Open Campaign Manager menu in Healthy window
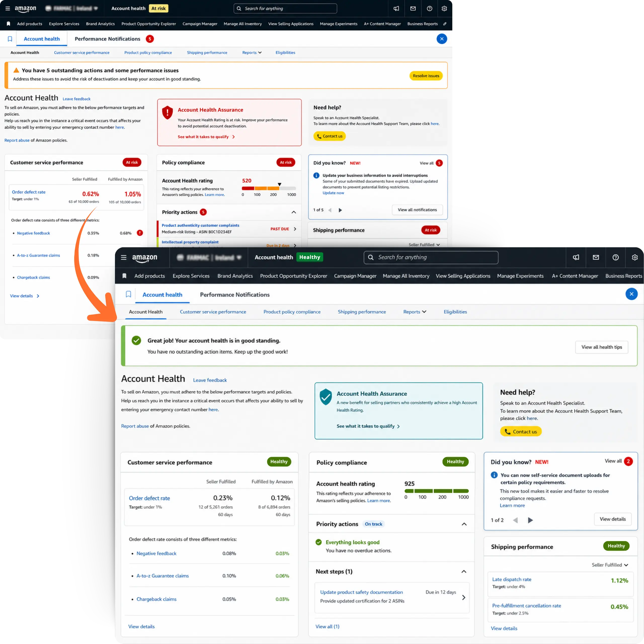 [x=355, y=276]
